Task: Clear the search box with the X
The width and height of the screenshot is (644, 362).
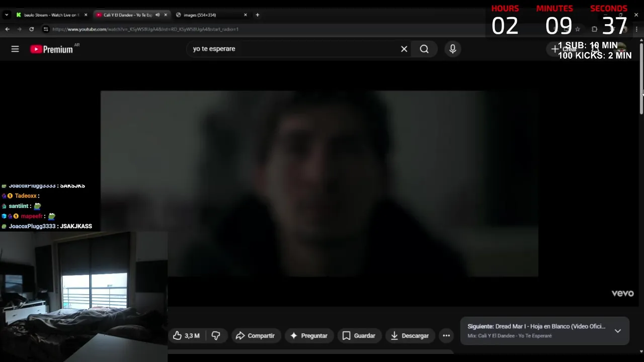Action: point(404,49)
